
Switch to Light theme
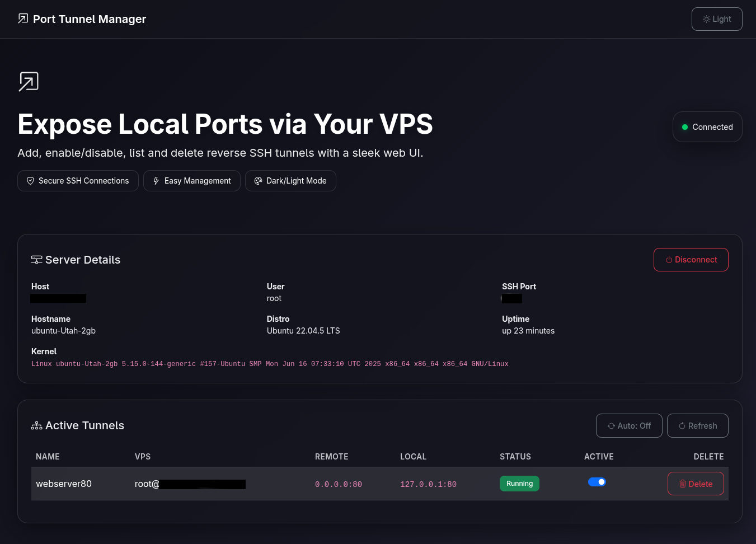tap(716, 19)
